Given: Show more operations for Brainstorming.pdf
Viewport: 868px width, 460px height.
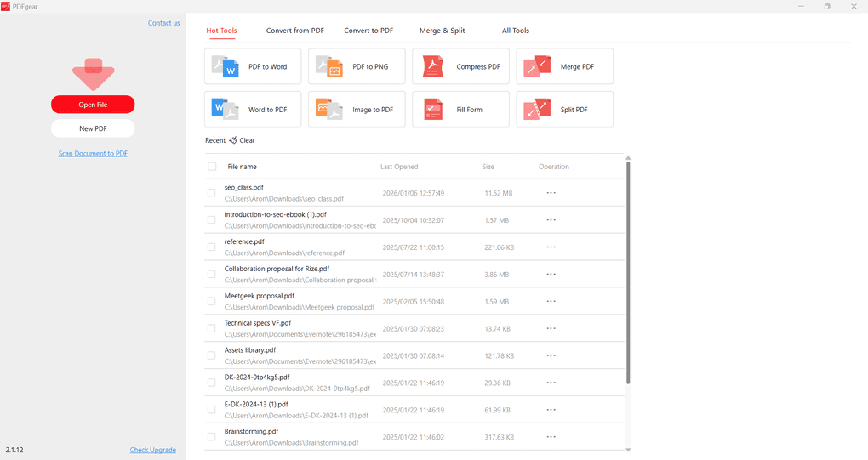Looking at the screenshot, I should tap(551, 437).
